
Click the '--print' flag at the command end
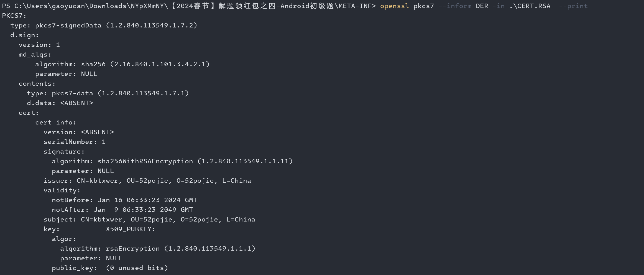573,6
